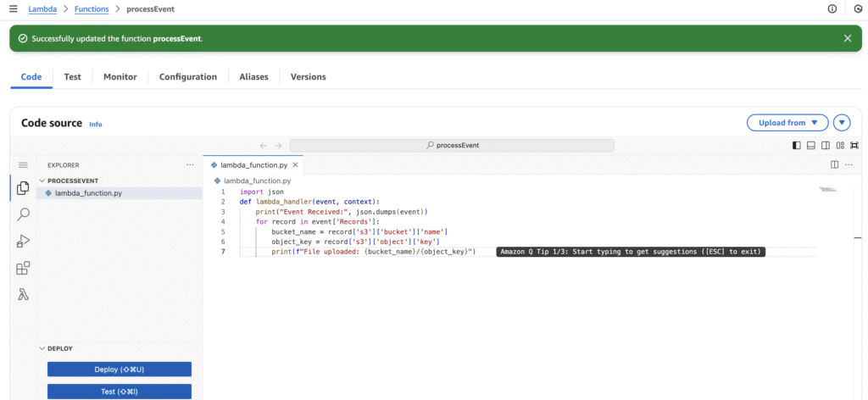Click the 'Event Received:' print line
This screenshot has width=868, height=400.
(342, 212)
